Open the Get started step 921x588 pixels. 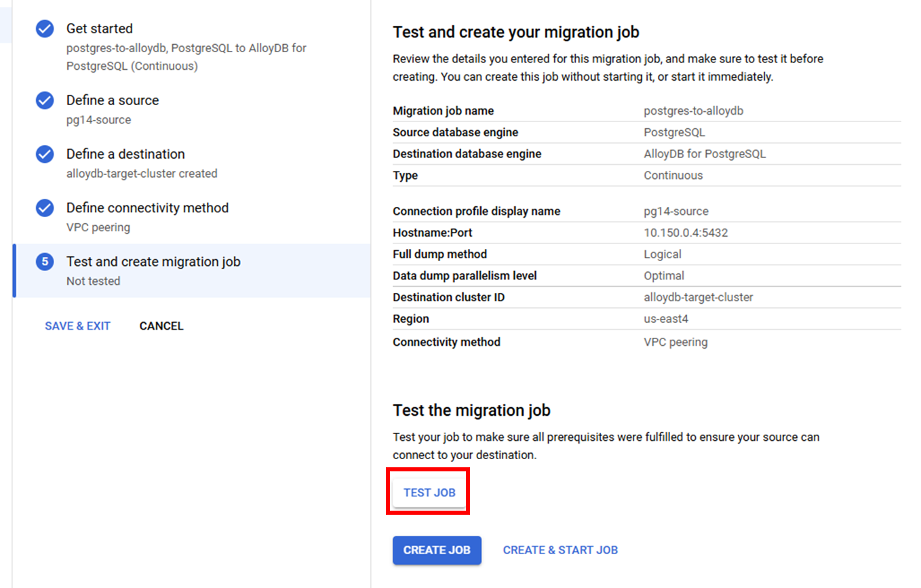[100, 28]
